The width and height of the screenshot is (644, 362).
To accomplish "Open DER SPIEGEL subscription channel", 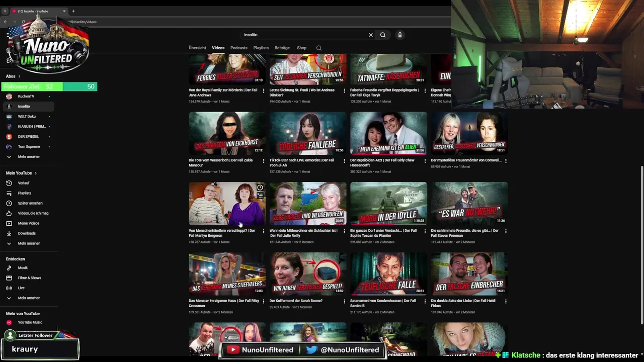I will [28, 137].
